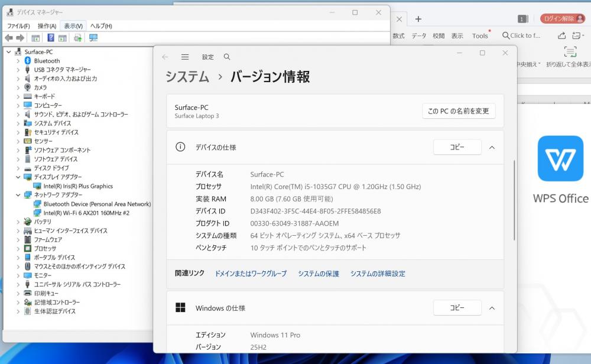591x364 pixels.
Task: Expand the Bluetooth device category
Action: pyautogui.click(x=18, y=61)
